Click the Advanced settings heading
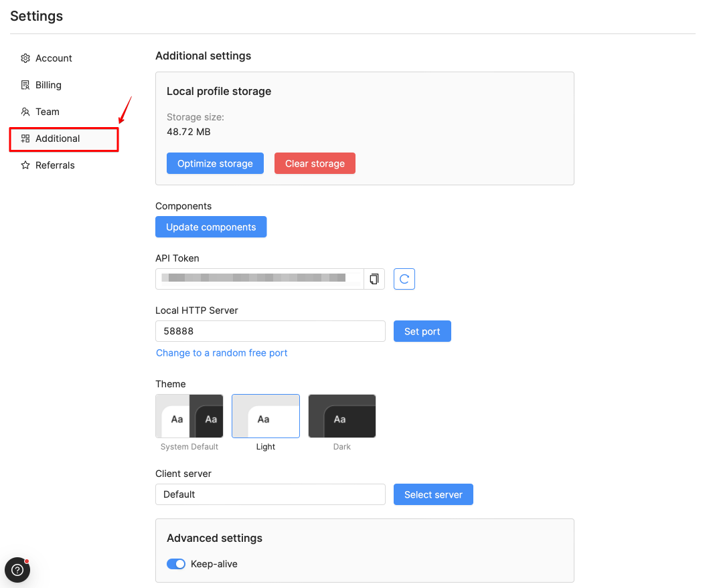The height and width of the screenshot is (588, 711). [214, 538]
